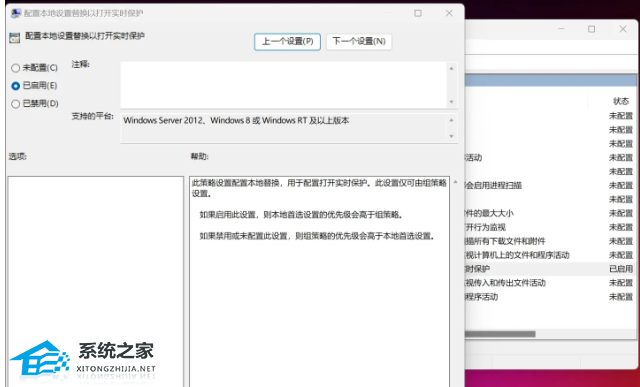Select the 会启用进程扫描 row
Viewport: 640px width, 387px height.
click(551, 185)
